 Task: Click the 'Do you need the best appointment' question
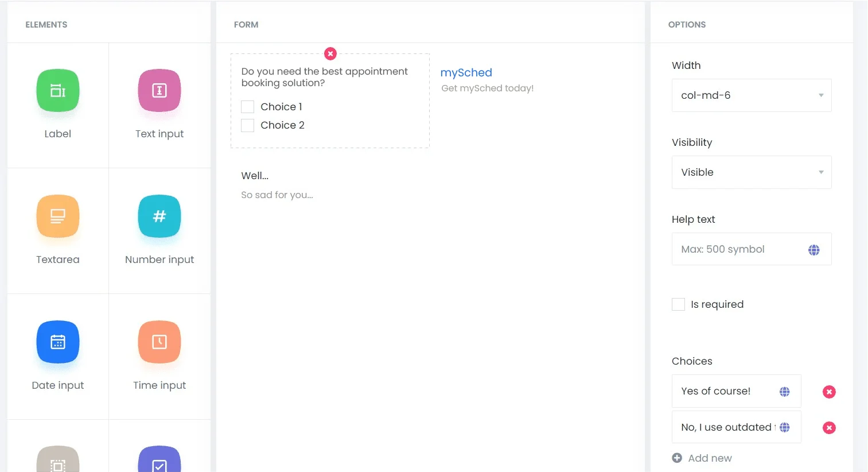(325, 77)
